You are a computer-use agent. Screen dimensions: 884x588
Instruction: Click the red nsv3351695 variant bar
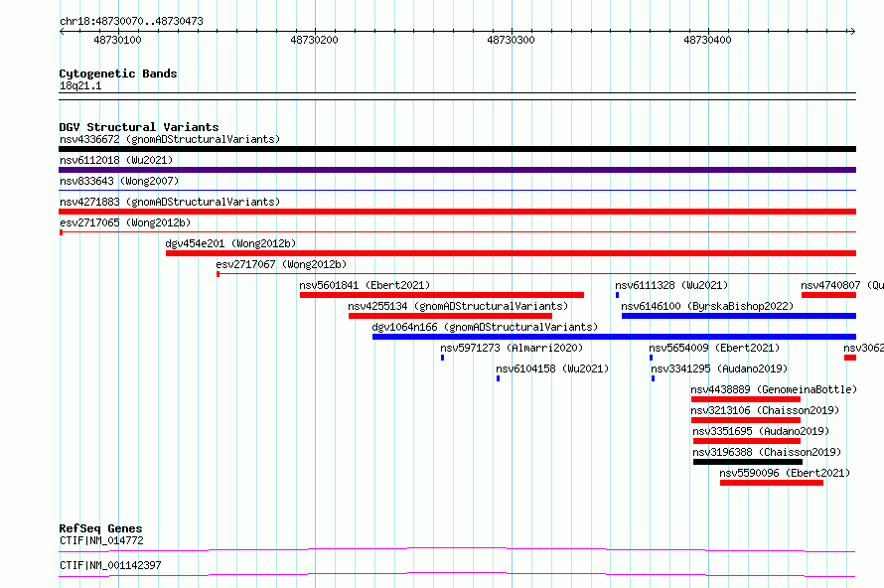click(x=747, y=441)
